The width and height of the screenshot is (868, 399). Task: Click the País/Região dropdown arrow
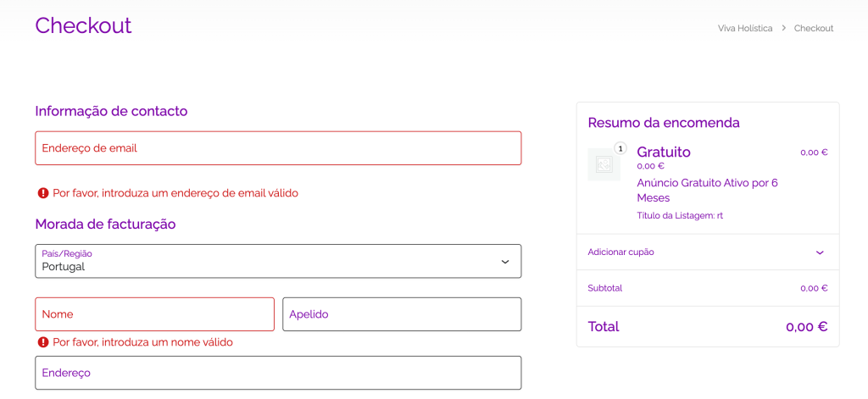pos(505,262)
